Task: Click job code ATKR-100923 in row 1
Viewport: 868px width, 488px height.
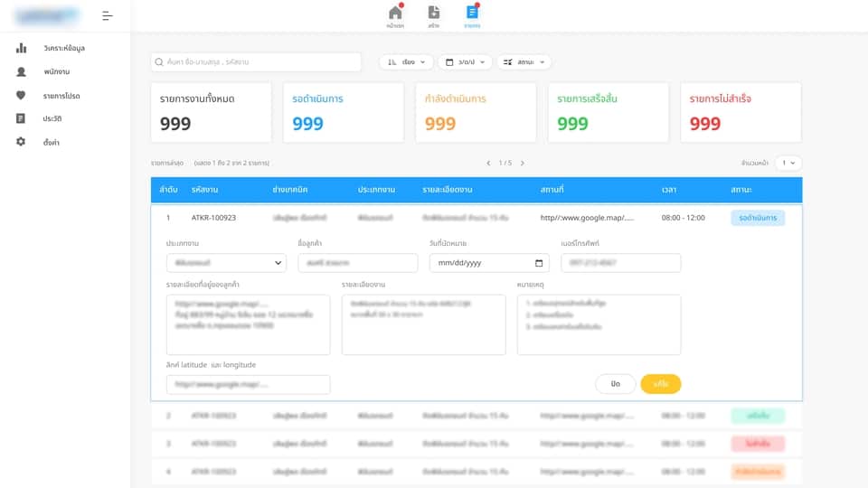Action: (213, 218)
